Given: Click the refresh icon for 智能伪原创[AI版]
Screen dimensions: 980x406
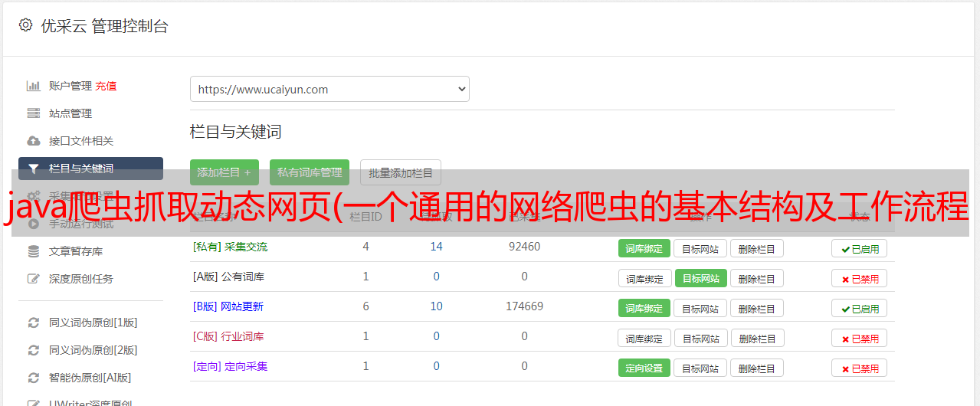Looking at the screenshot, I should tap(34, 378).
